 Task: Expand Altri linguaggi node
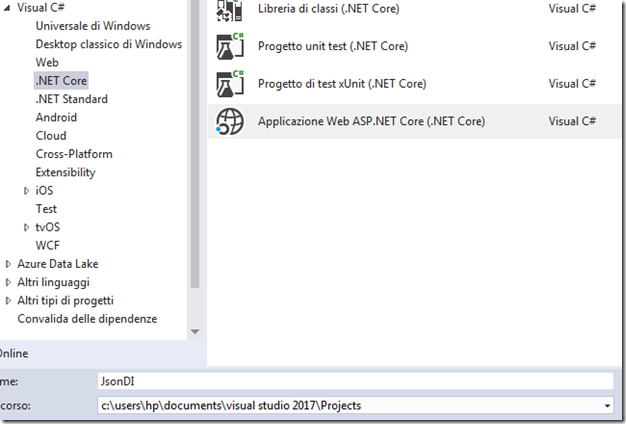(x=8, y=282)
